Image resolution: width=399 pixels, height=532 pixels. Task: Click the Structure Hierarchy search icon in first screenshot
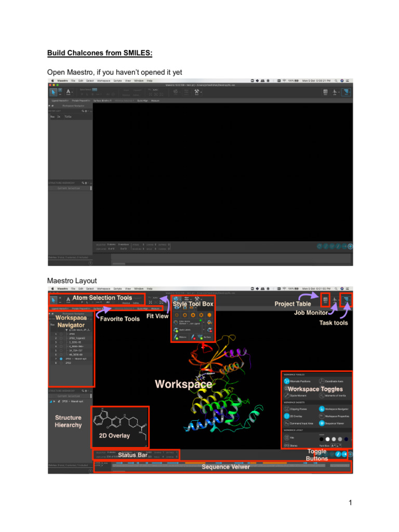click(x=83, y=183)
